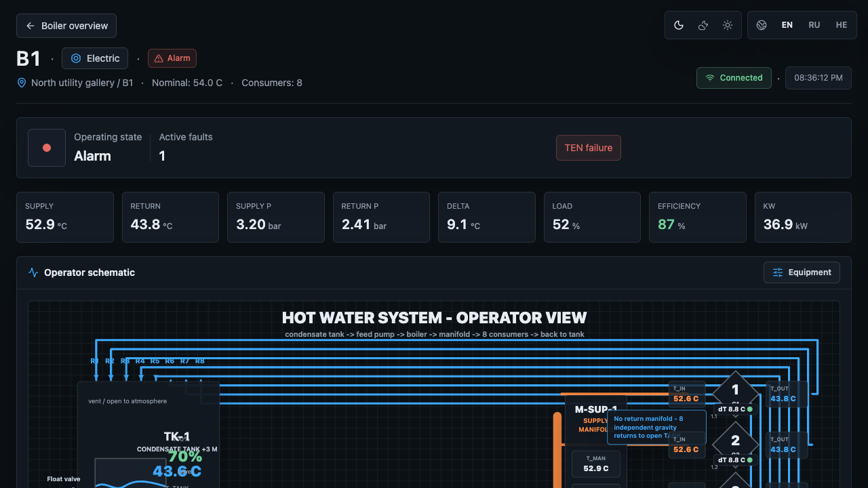Screen dimensions: 868x488
Task: Click the Consumers: 8 text
Action: (x=272, y=83)
